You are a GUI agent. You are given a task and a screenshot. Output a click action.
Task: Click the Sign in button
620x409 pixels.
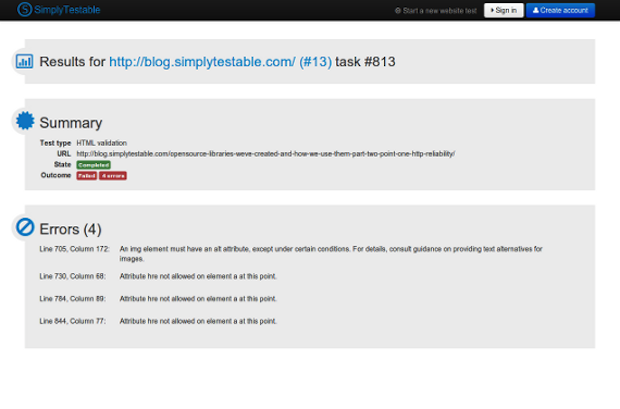pyautogui.click(x=503, y=10)
